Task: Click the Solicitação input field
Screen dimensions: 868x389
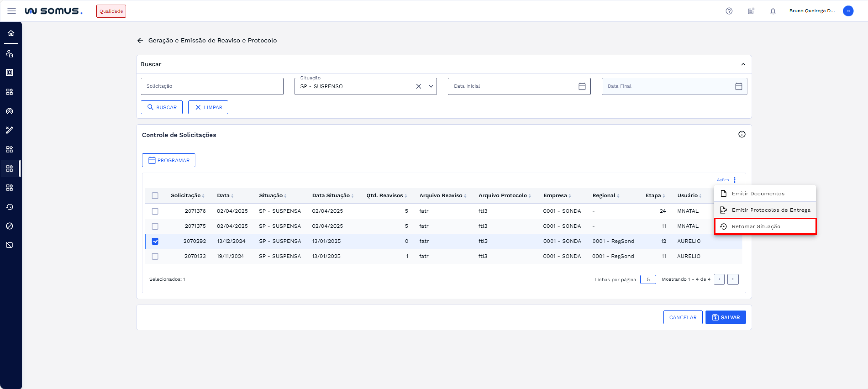Action: (x=212, y=87)
